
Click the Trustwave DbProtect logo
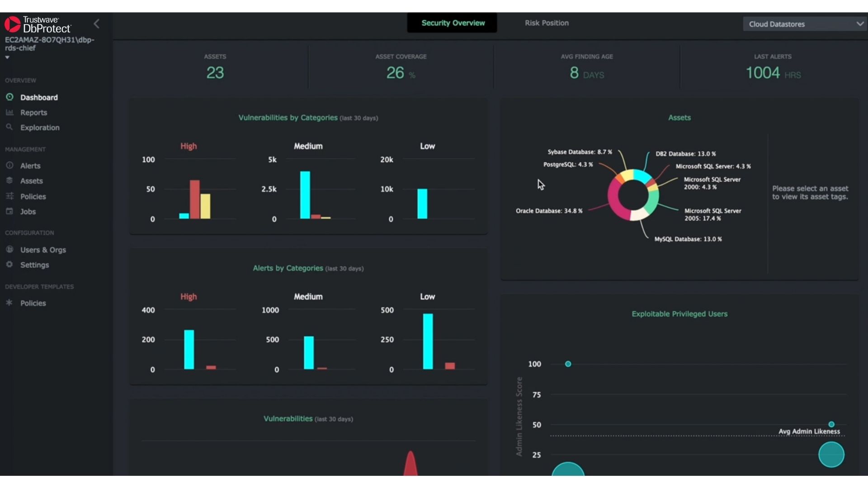(38, 24)
